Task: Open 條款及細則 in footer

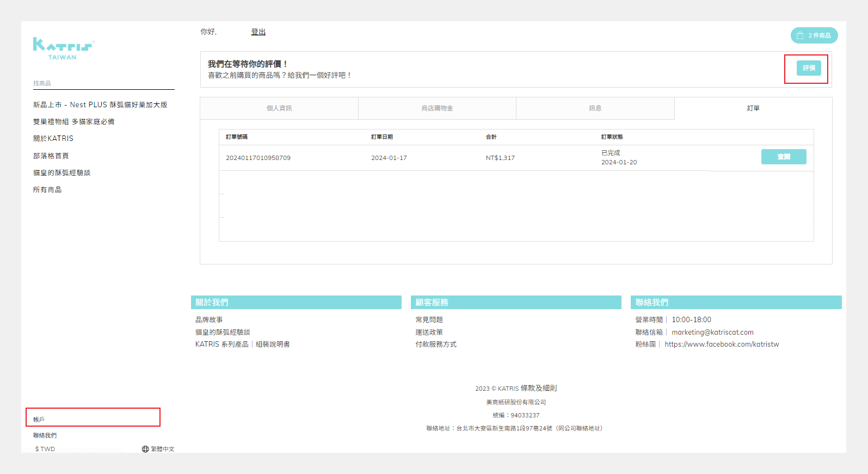Action: 538,388
